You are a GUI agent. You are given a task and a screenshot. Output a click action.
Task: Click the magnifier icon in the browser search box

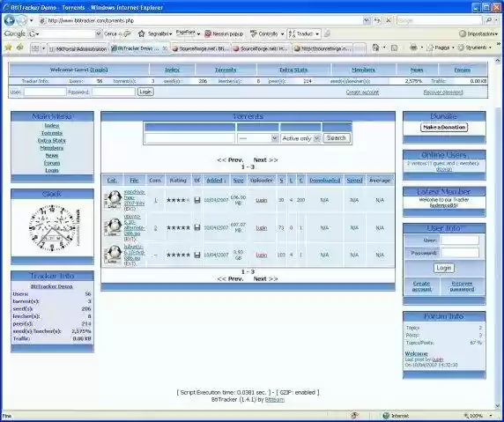click(x=488, y=20)
